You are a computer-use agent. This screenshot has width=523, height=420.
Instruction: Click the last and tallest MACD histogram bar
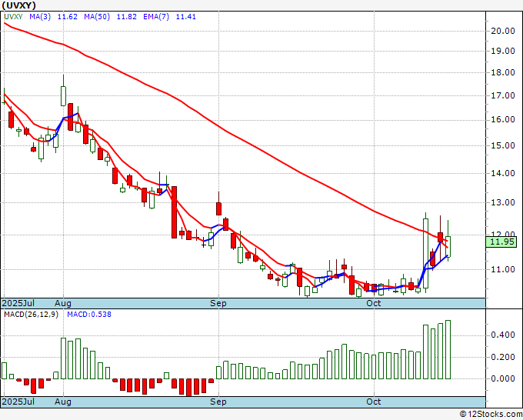[448, 349]
